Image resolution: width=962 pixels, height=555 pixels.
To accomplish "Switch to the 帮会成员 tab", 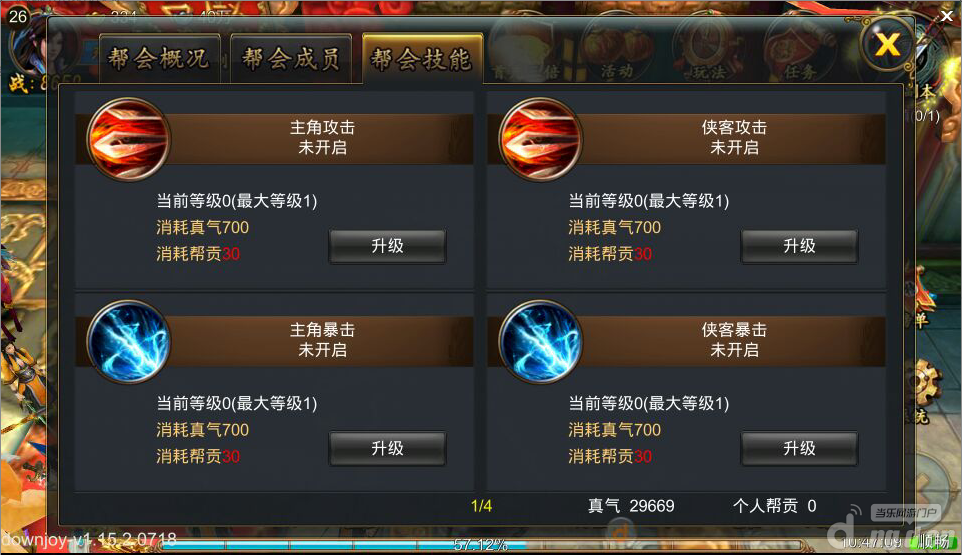I will [291, 59].
